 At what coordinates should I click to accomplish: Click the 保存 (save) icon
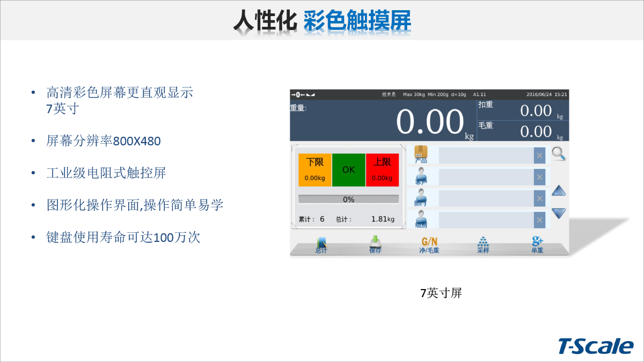375,244
